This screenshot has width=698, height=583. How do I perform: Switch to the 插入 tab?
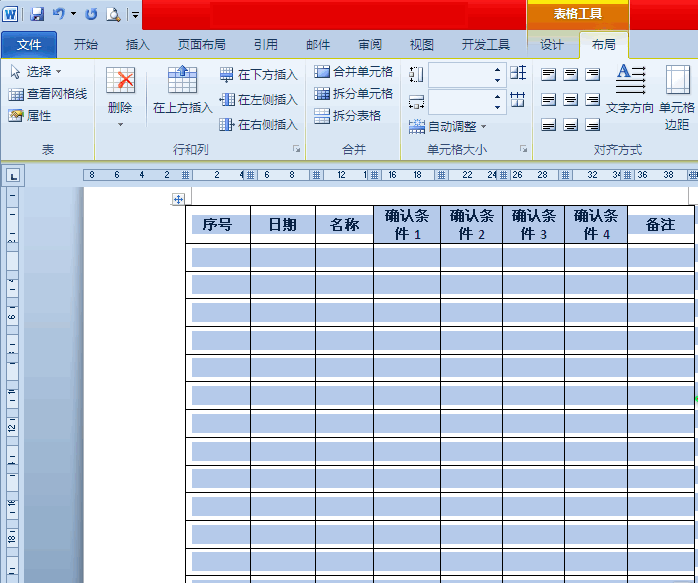click(138, 45)
